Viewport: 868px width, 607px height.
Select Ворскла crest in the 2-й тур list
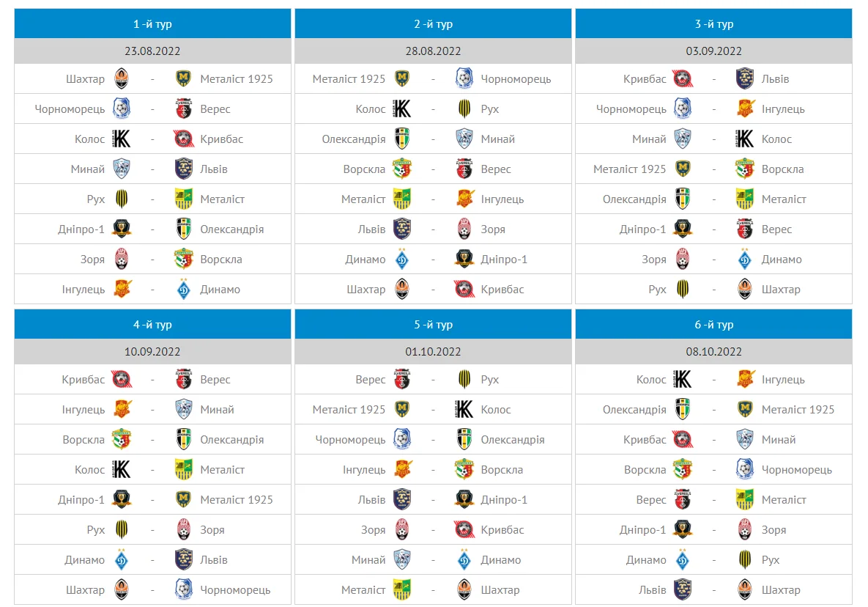pyautogui.click(x=402, y=169)
